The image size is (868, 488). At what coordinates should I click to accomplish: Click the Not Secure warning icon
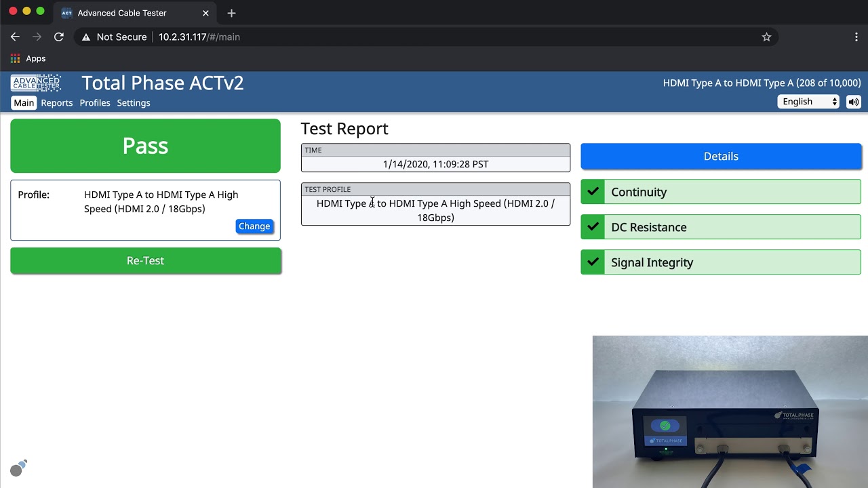click(86, 37)
